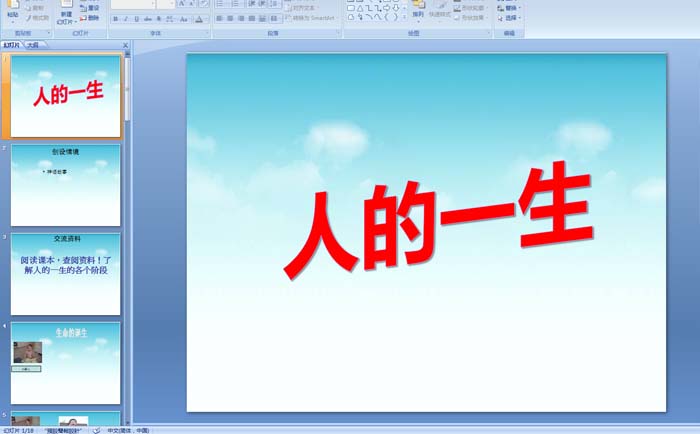The width and height of the screenshot is (700, 434).
Task: Select the elbow connector shape
Action: tap(369, 8)
